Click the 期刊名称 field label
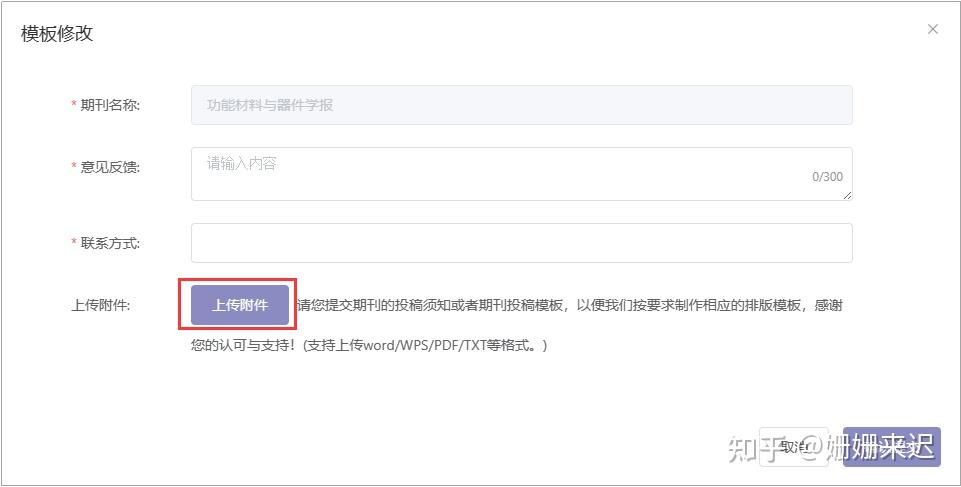This screenshot has height=487, width=961. tap(110, 105)
